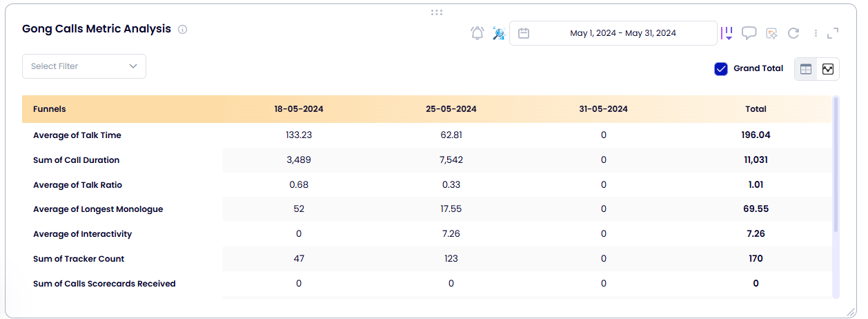Open the comments speech bubble

(749, 33)
